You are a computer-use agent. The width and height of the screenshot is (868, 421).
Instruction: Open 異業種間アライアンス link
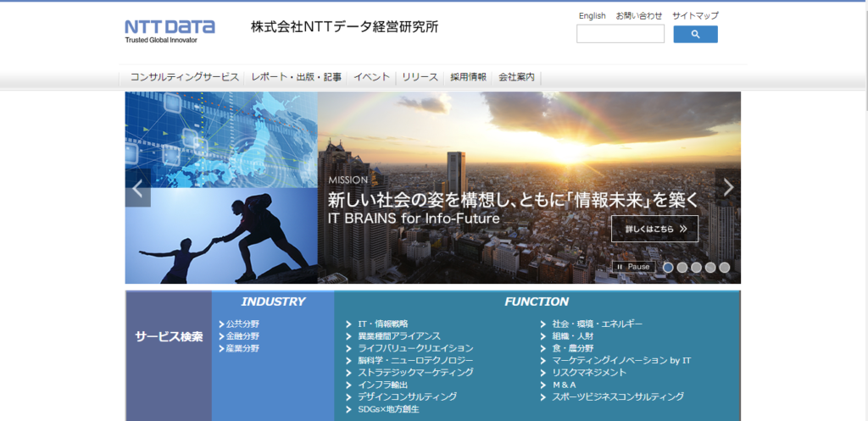point(399,335)
